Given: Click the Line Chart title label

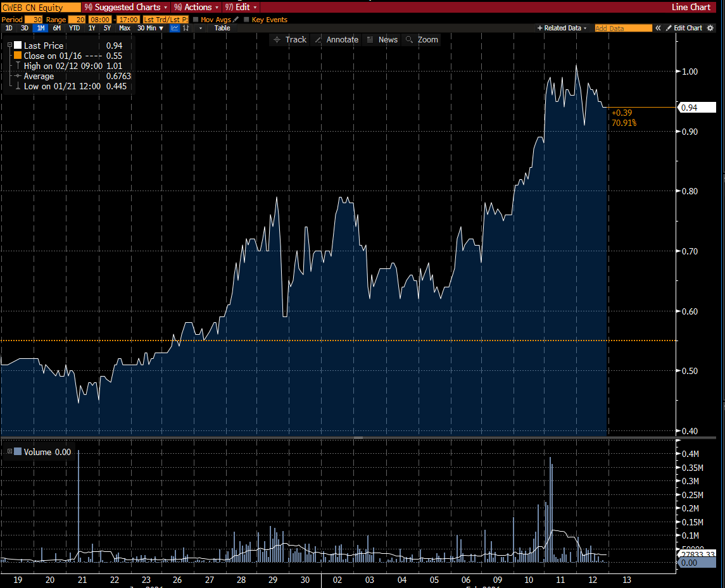Looking at the screenshot, I should click(691, 8).
